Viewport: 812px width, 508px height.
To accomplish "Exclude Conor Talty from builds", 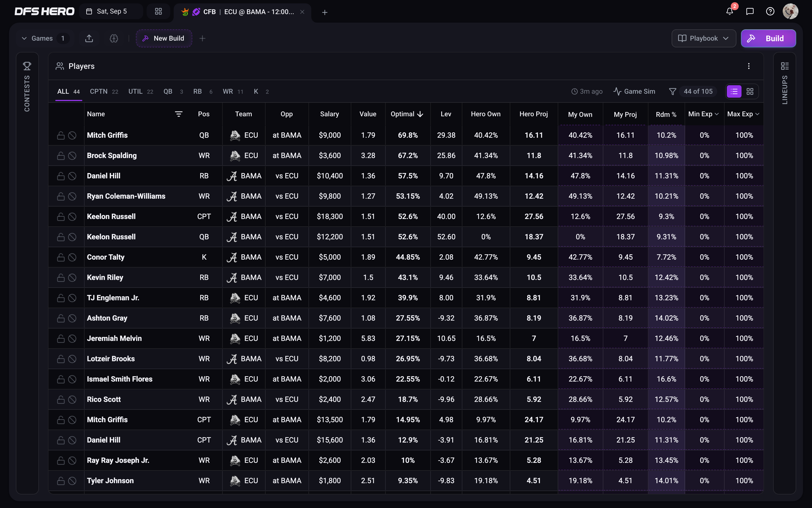I will (x=72, y=257).
